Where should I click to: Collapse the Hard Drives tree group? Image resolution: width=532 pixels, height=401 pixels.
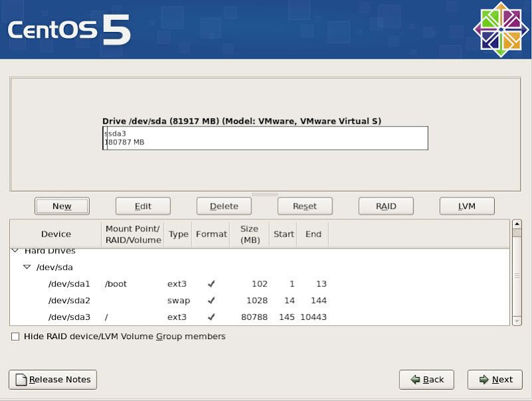[x=15, y=251]
